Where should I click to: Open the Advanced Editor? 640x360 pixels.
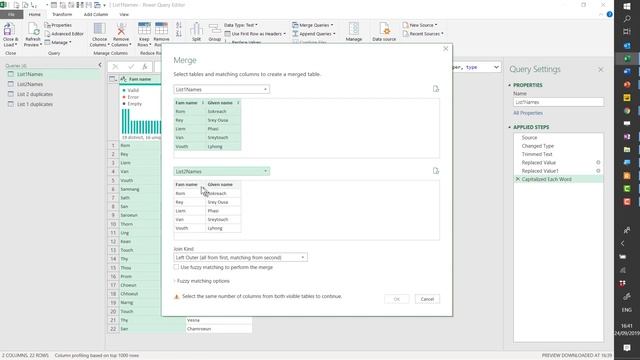[64, 34]
